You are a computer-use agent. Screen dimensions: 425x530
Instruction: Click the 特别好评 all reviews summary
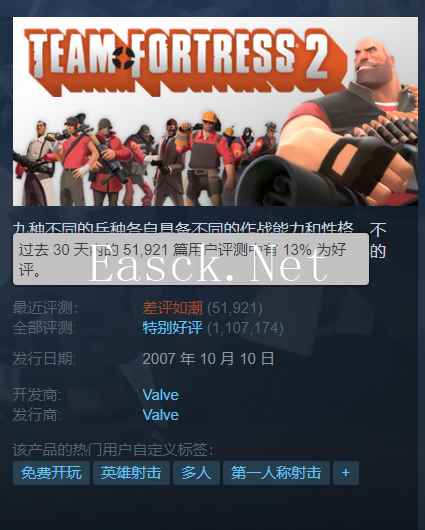click(173, 328)
